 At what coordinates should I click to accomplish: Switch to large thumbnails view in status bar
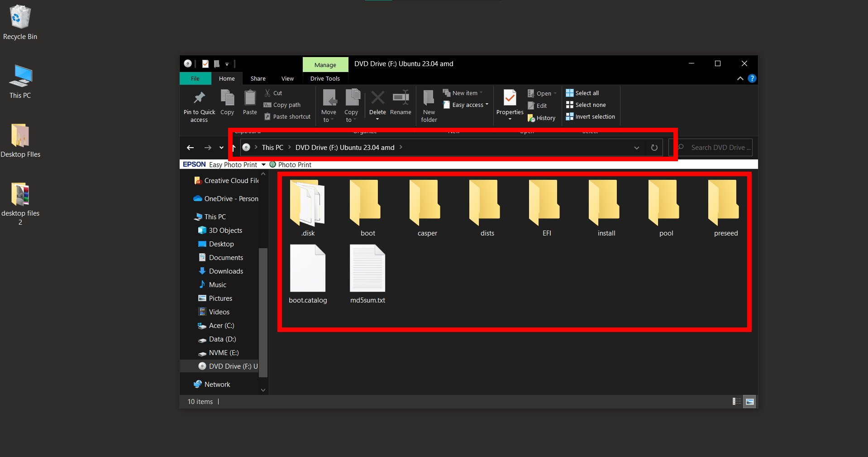click(x=749, y=401)
